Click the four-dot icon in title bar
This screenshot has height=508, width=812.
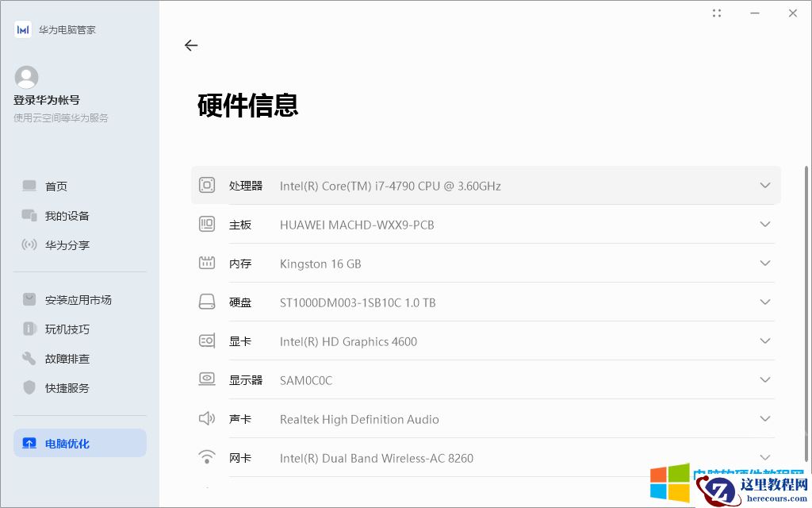(x=717, y=13)
